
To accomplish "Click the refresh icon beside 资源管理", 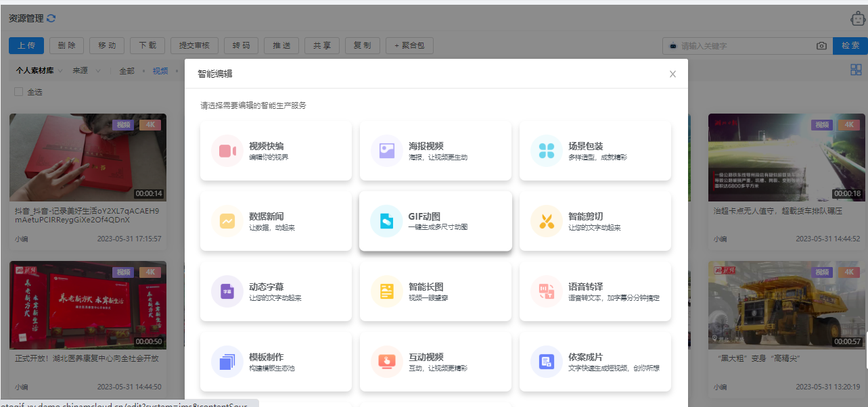I will 51,18.
